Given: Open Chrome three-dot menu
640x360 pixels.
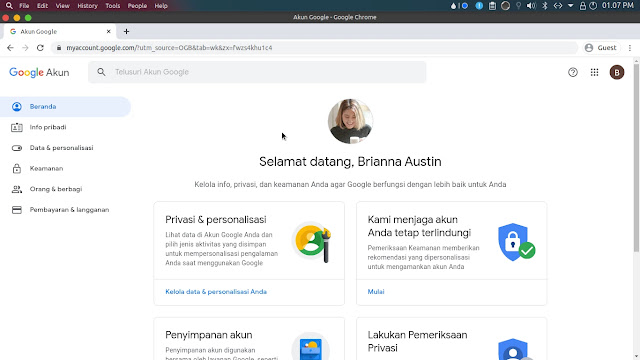Looking at the screenshot, I should tap(630, 48).
